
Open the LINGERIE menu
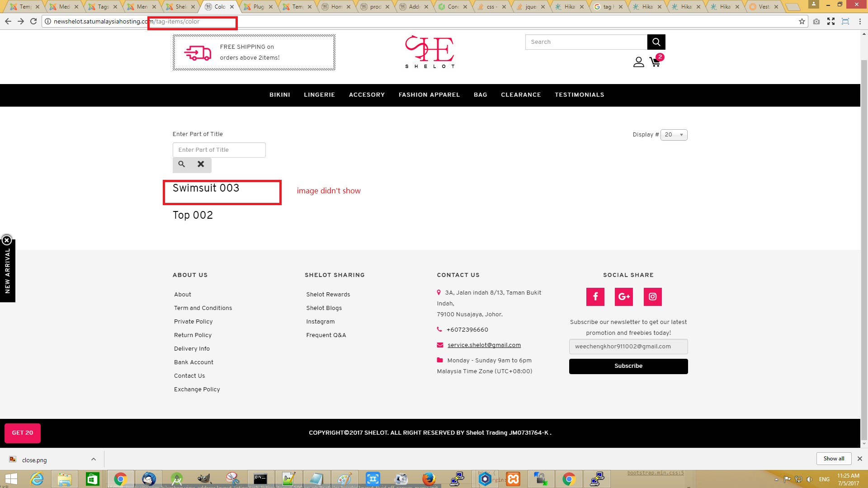(x=319, y=95)
